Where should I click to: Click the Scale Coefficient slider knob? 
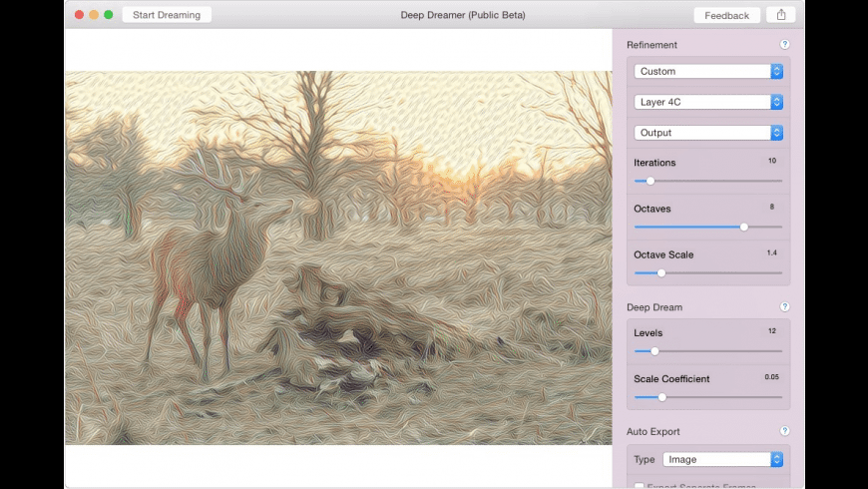[x=661, y=397]
